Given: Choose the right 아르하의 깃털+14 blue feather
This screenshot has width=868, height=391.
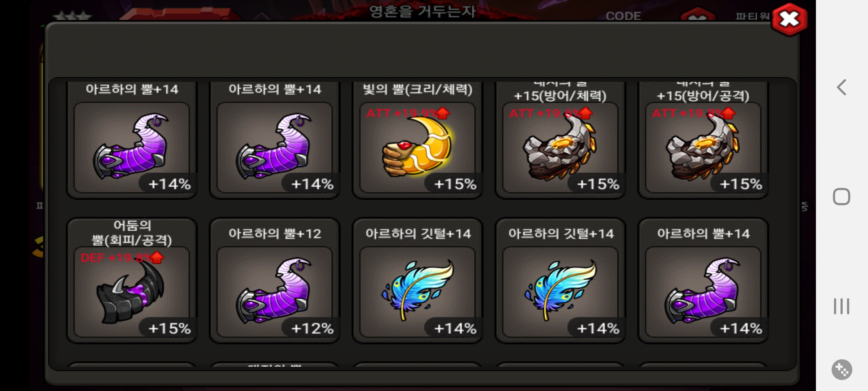Looking at the screenshot, I should pyautogui.click(x=560, y=281).
